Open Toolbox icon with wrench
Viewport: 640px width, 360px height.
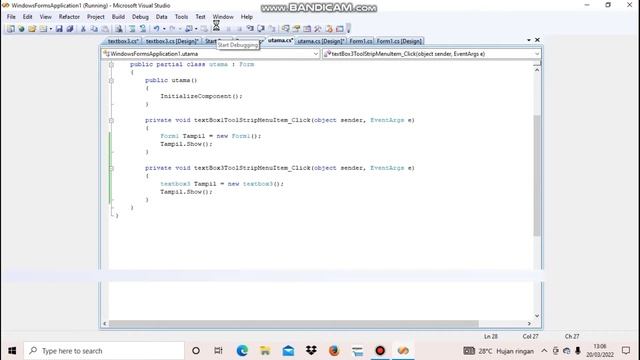click(x=318, y=29)
